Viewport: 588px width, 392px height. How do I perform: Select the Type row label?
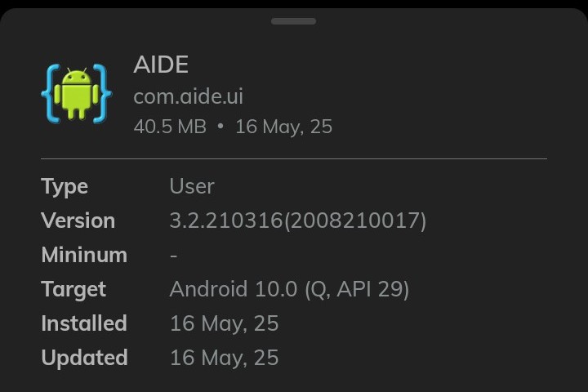coord(65,186)
